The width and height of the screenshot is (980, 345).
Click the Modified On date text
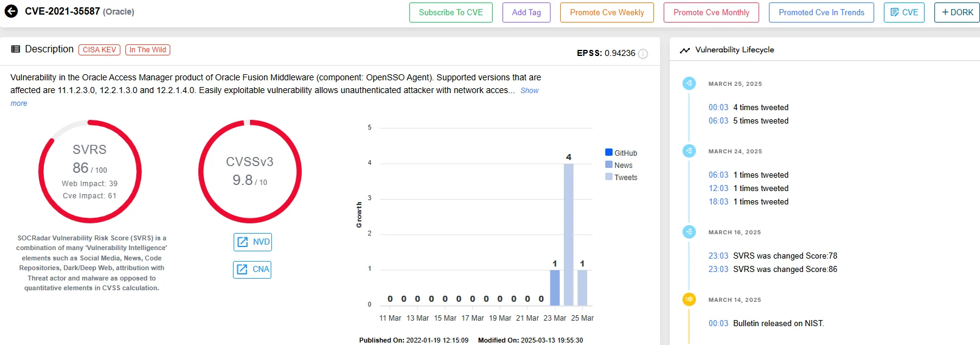[530, 340]
